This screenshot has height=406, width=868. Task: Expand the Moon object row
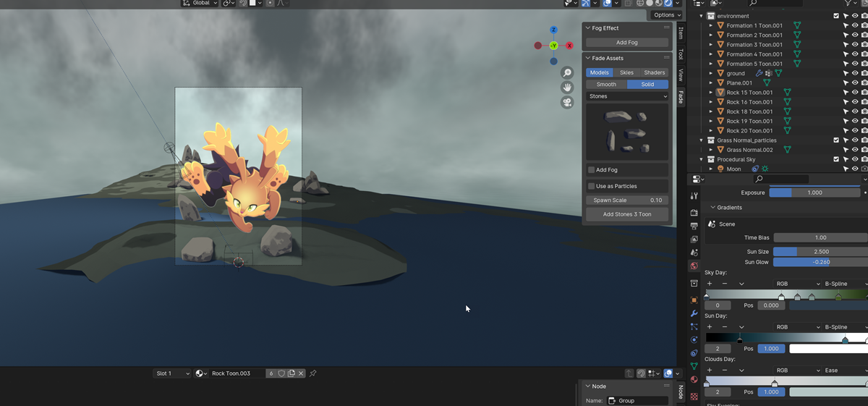click(710, 169)
